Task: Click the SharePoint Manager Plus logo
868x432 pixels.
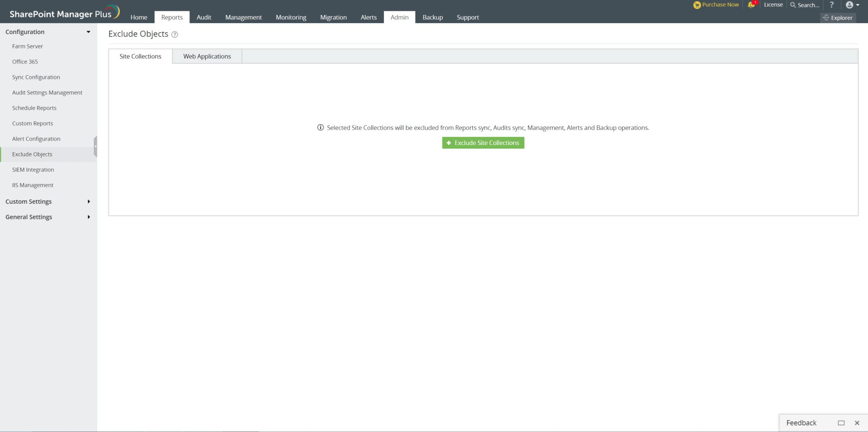Action: pos(64,13)
